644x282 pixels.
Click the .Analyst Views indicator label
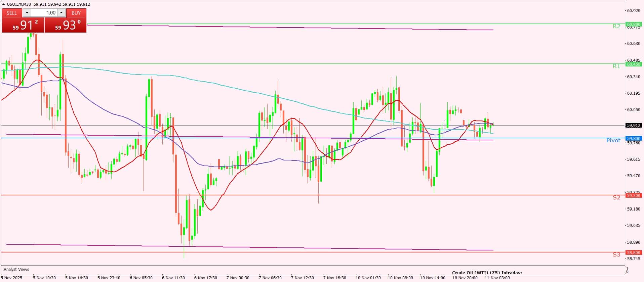(x=16, y=270)
